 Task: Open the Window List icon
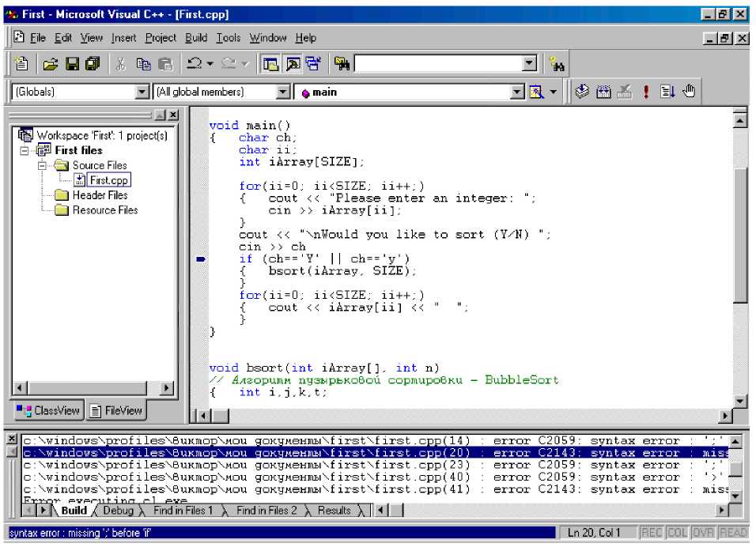[314, 63]
